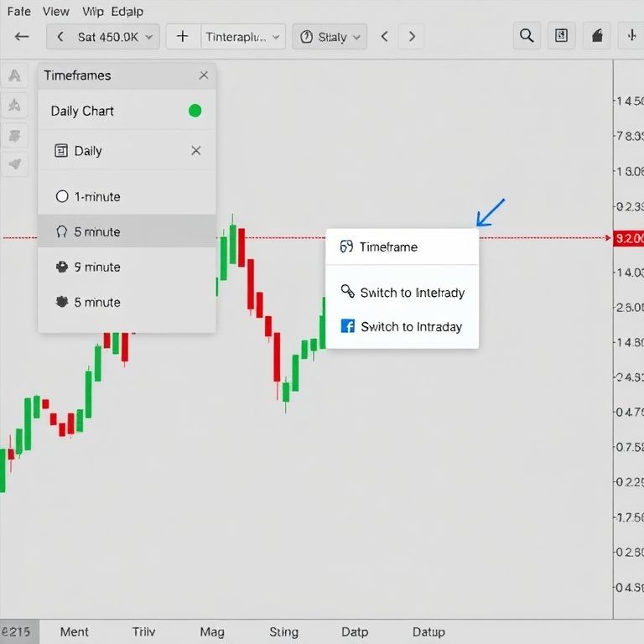Click the red 9.200 price label

pyautogui.click(x=629, y=238)
